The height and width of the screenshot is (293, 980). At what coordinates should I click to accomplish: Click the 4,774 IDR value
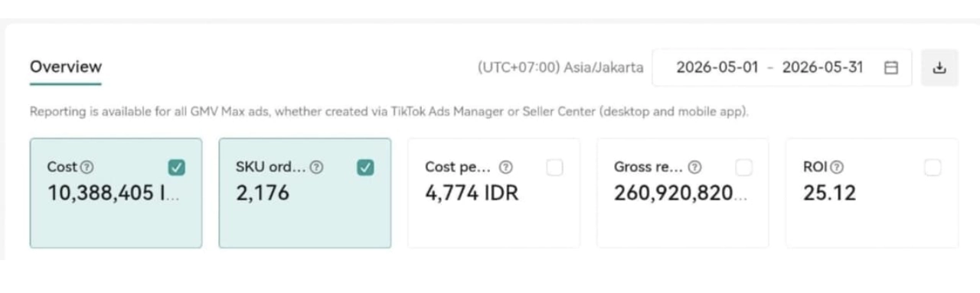tap(472, 194)
